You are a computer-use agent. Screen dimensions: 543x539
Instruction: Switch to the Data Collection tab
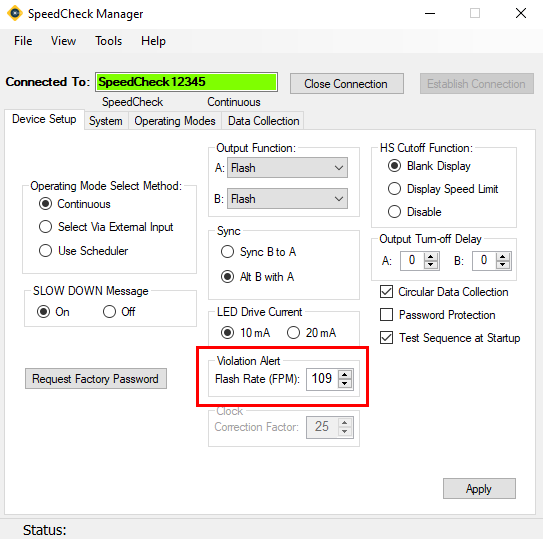[x=263, y=121]
